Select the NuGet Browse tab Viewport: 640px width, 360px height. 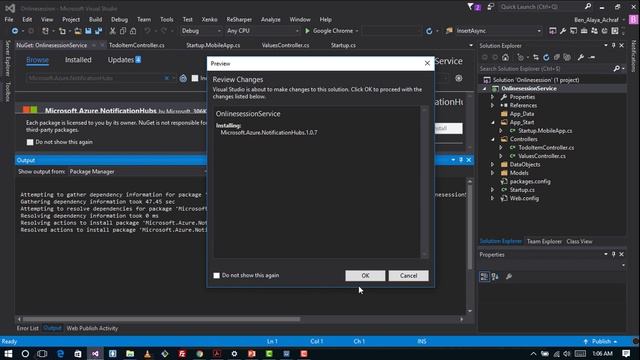(37, 60)
